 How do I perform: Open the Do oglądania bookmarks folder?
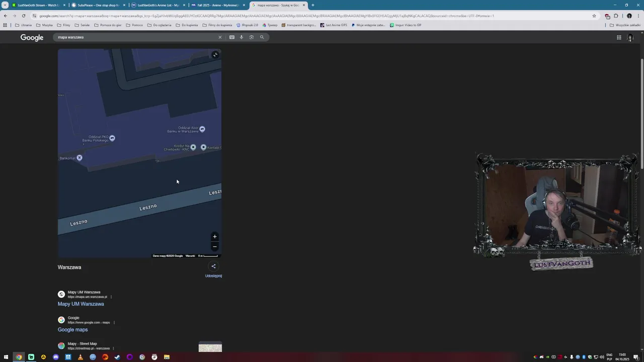click(159, 25)
